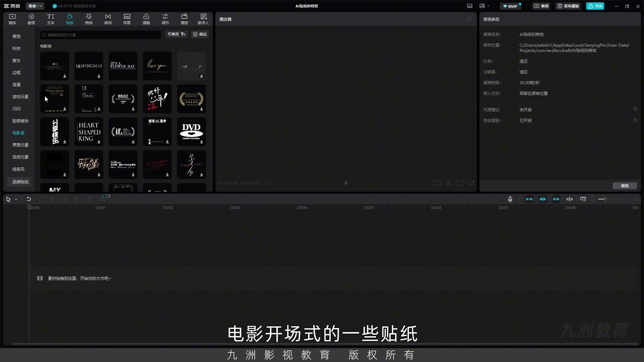Viewport: 644px width, 362px height.
Task: Download the BRILLIANT MOMENT sticker
Action: coord(202,109)
